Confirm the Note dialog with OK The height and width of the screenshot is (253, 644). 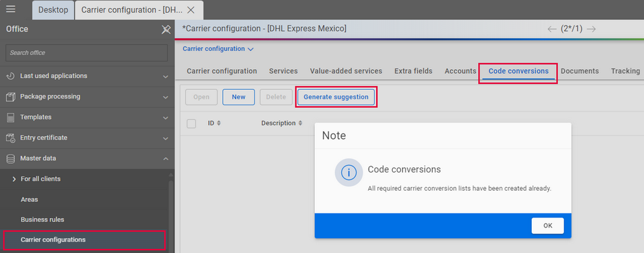pyautogui.click(x=547, y=225)
